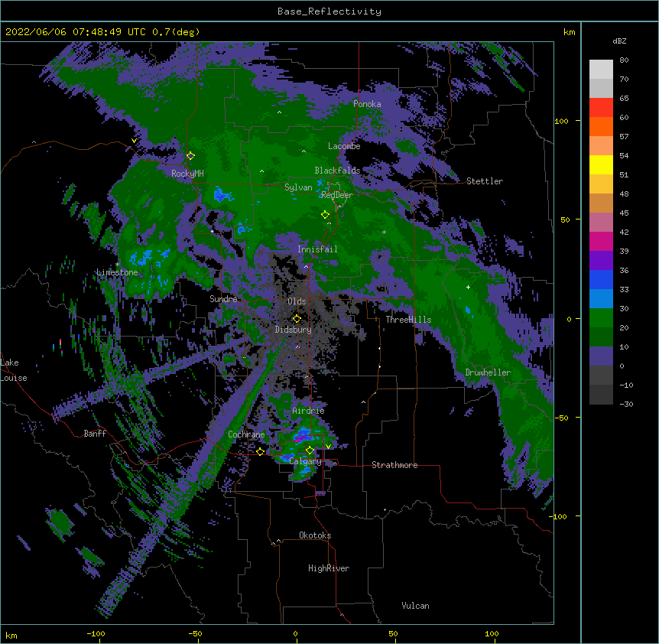659x644 pixels.
Task: Pick the blue 36 dBZ legend swatch
Action: coord(601,279)
